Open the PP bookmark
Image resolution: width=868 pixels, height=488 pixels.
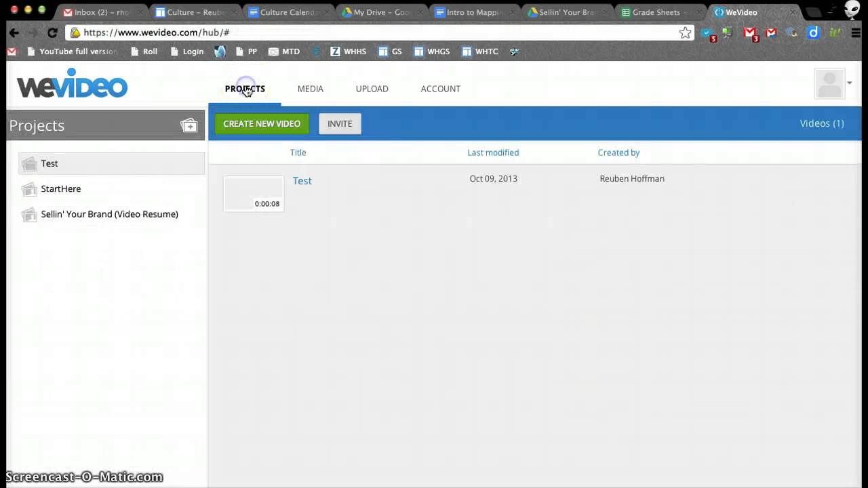coord(246,52)
